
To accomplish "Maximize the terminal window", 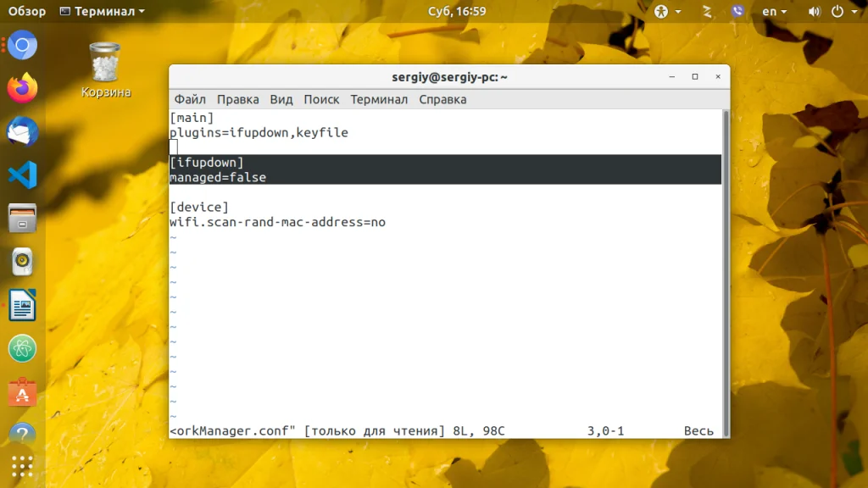I will (695, 77).
